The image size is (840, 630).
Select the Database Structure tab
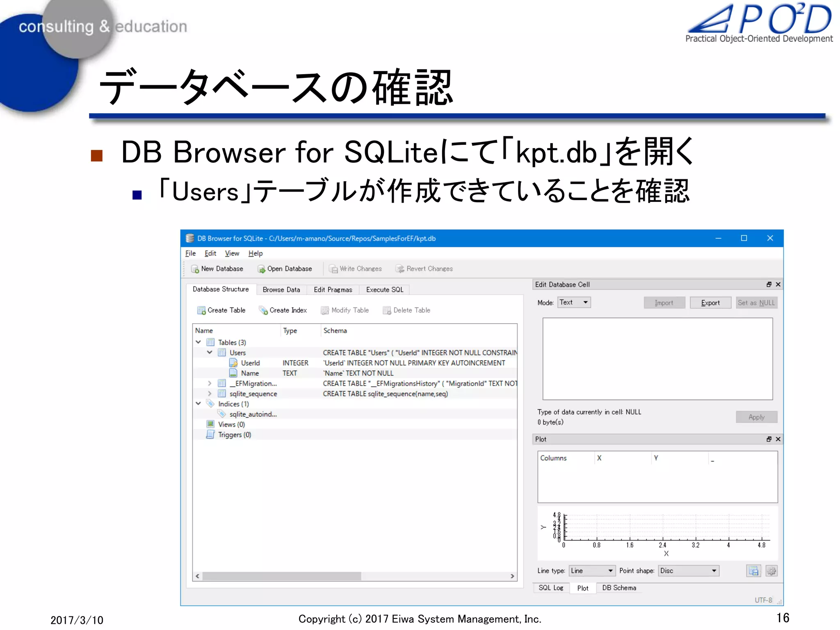click(221, 289)
